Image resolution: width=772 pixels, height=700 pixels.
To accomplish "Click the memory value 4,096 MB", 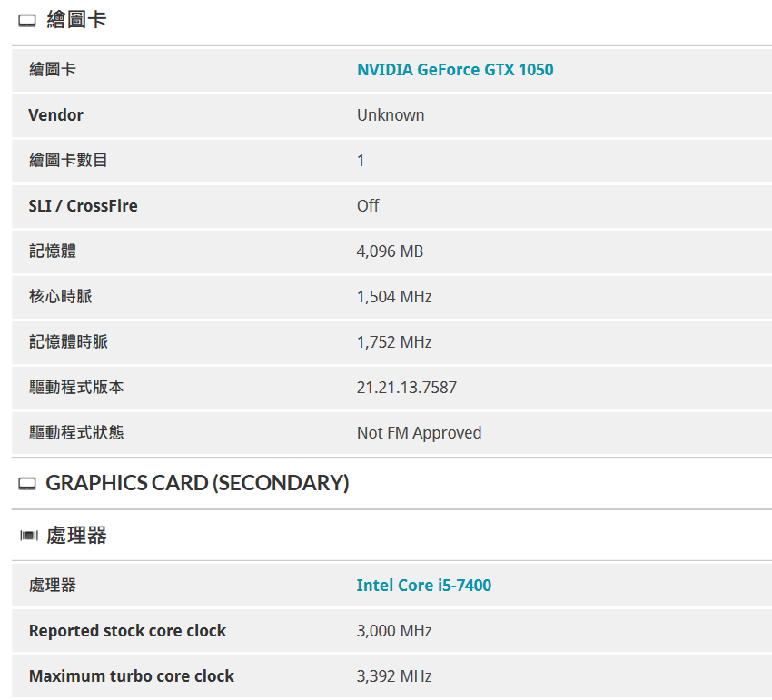I will pyautogui.click(x=390, y=251).
